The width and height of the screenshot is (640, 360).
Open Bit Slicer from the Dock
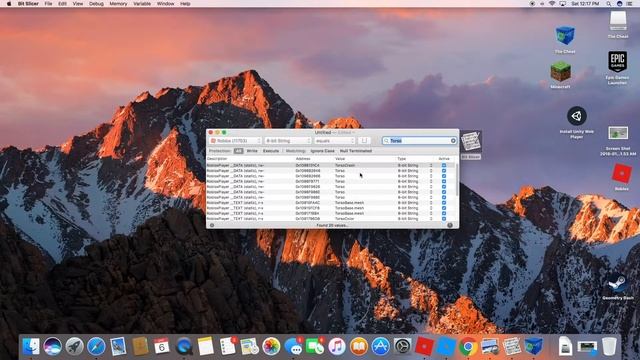tap(511, 346)
